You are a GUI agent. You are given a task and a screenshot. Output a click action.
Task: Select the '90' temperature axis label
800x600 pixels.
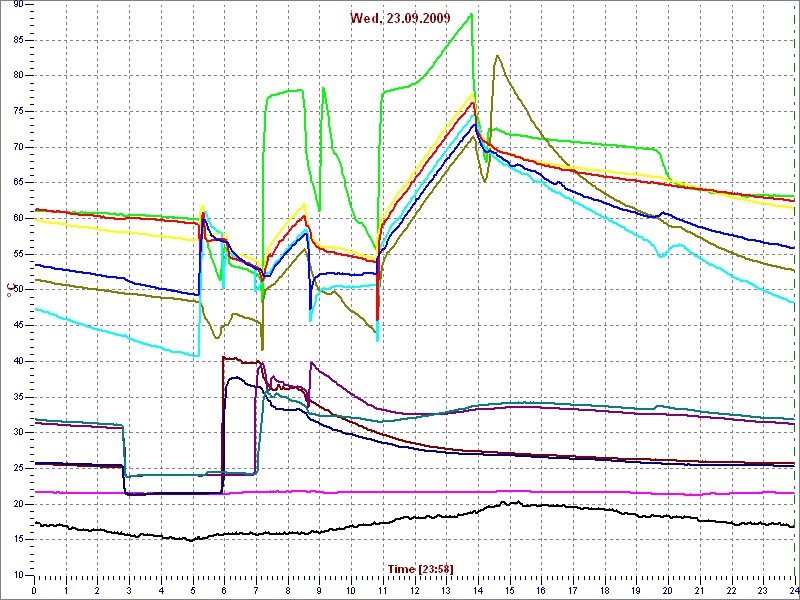point(19,5)
